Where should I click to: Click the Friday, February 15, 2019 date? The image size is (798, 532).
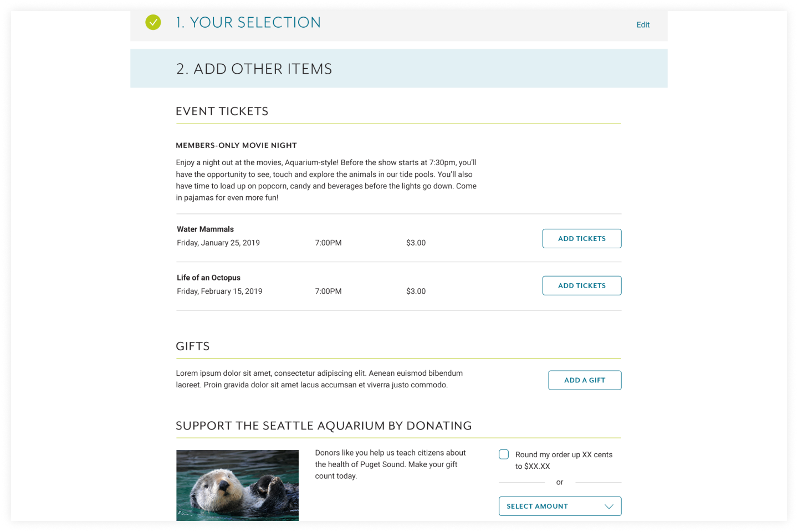(219, 291)
